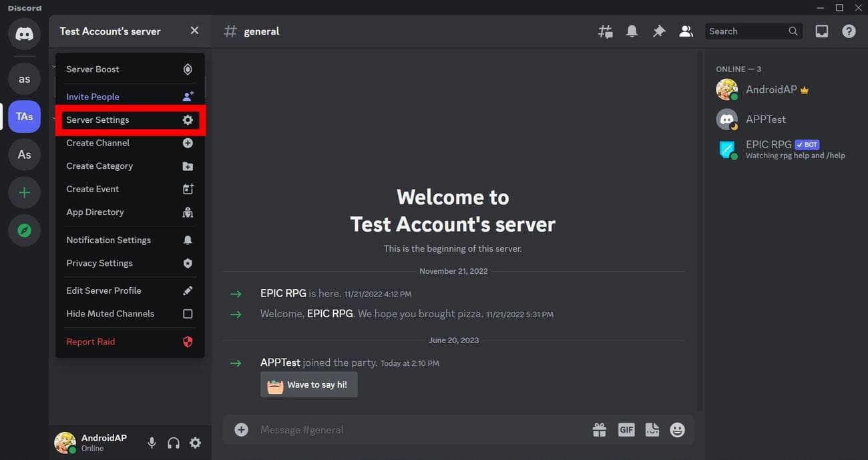868x460 pixels.
Task: Open the Threads icon in channel header
Action: click(x=606, y=31)
